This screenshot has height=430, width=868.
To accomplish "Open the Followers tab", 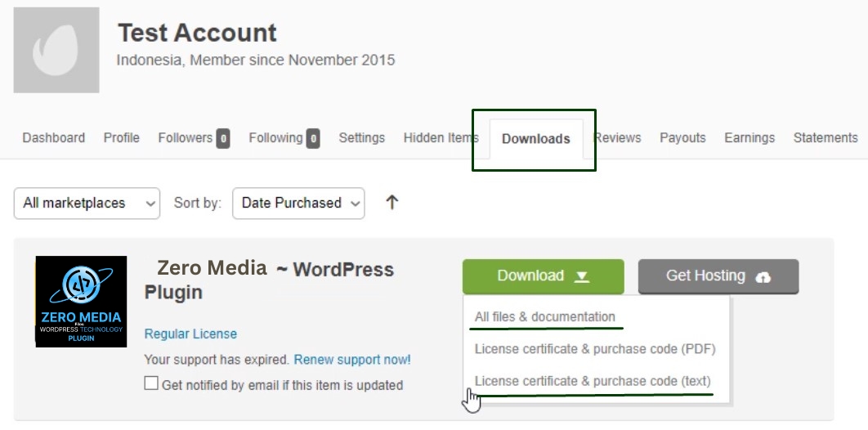I will click(x=194, y=138).
